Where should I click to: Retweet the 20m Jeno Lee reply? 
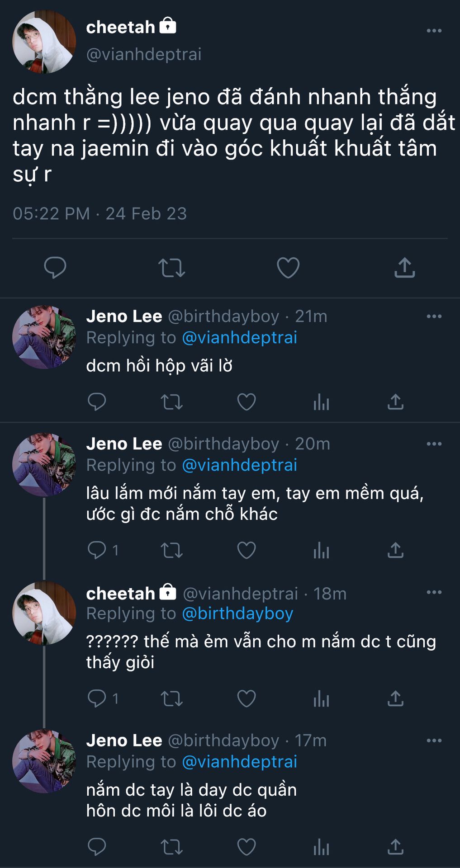171,550
